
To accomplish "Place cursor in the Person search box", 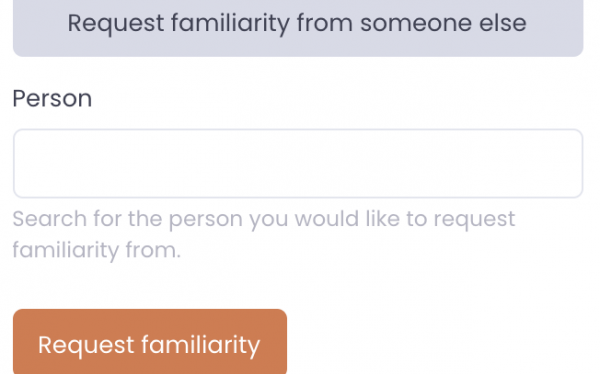I will pyautogui.click(x=298, y=163).
